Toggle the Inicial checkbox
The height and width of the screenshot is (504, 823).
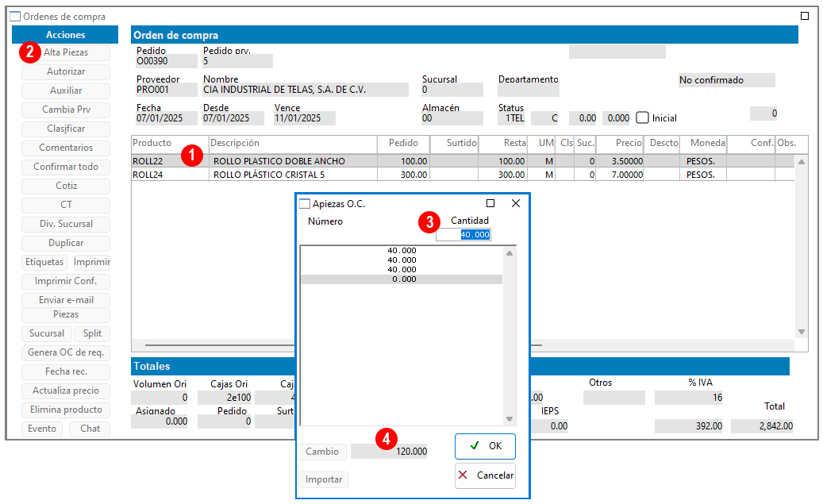pyautogui.click(x=642, y=117)
